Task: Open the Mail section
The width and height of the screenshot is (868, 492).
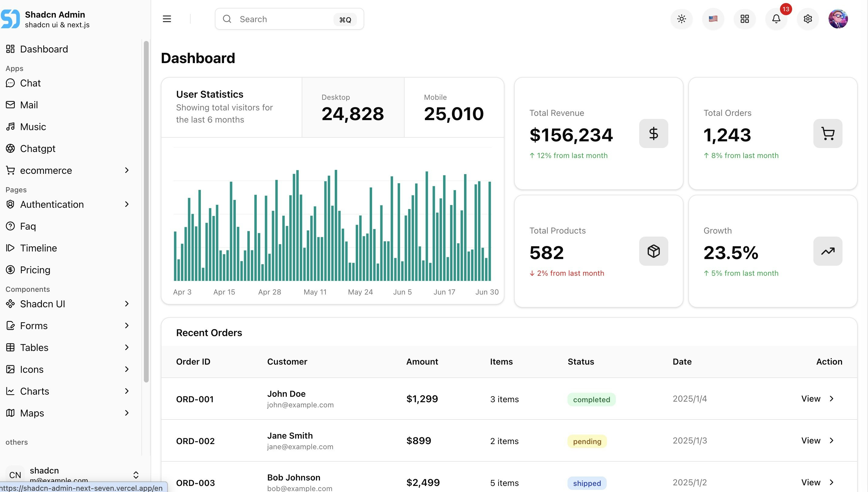Action: tap(29, 105)
